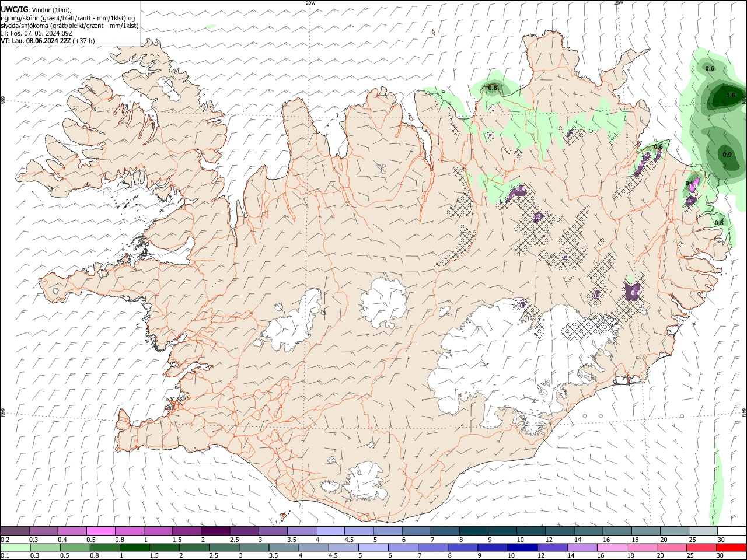Pick the darkest purple swatch after 2 in snow scale

click(215, 531)
